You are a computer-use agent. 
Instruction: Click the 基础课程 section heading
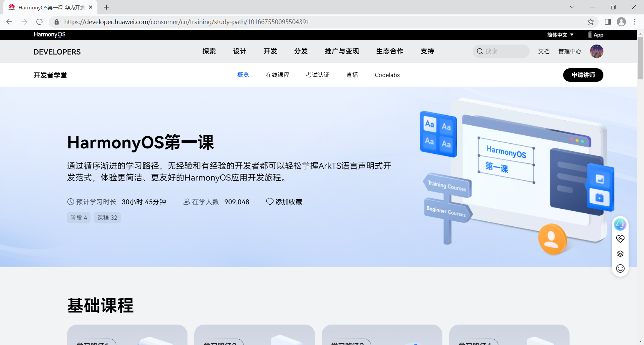(101, 305)
